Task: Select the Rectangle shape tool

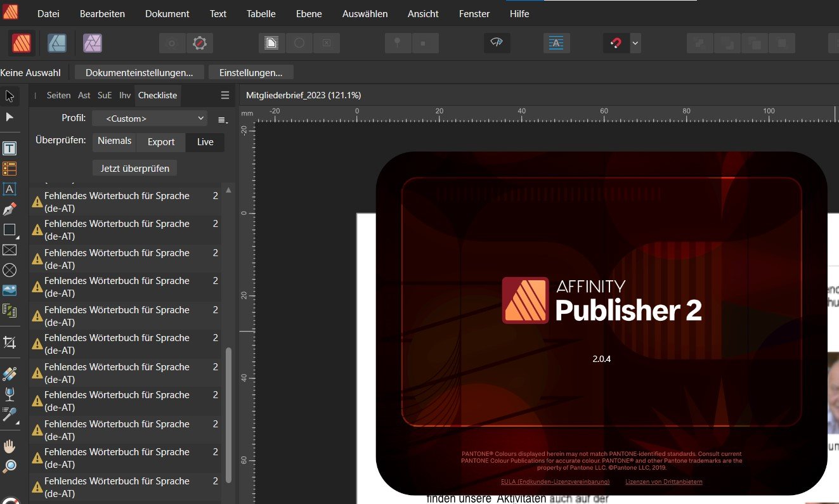Action: point(10,229)
